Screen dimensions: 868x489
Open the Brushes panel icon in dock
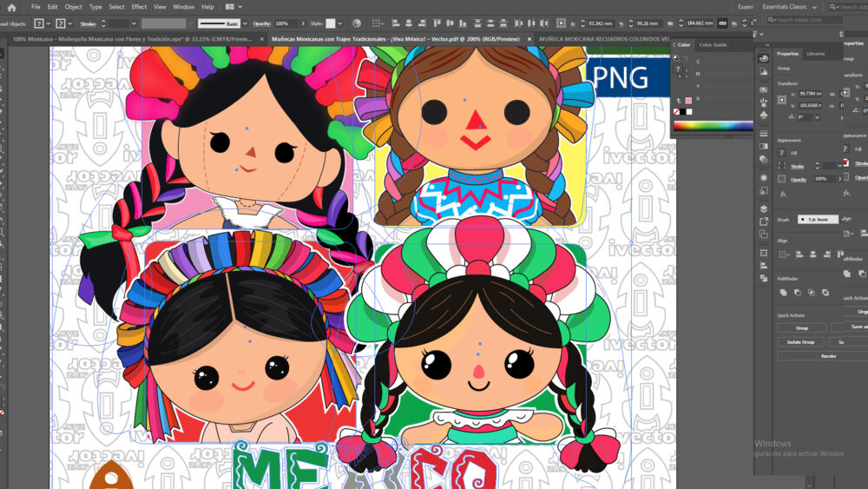tap(764, 102)
